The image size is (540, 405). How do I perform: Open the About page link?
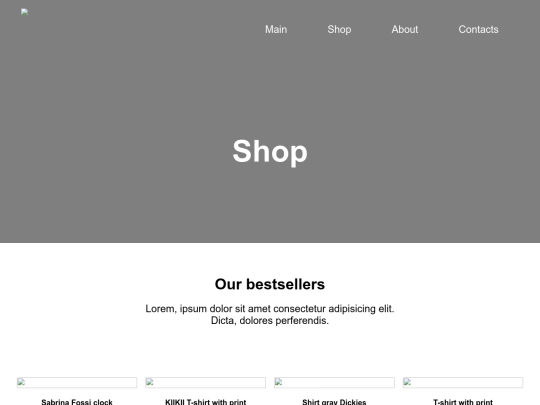[405, 30]
